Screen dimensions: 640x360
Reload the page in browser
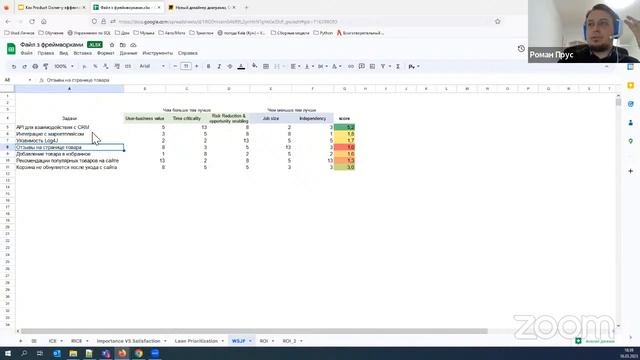(x=32, y=21)
